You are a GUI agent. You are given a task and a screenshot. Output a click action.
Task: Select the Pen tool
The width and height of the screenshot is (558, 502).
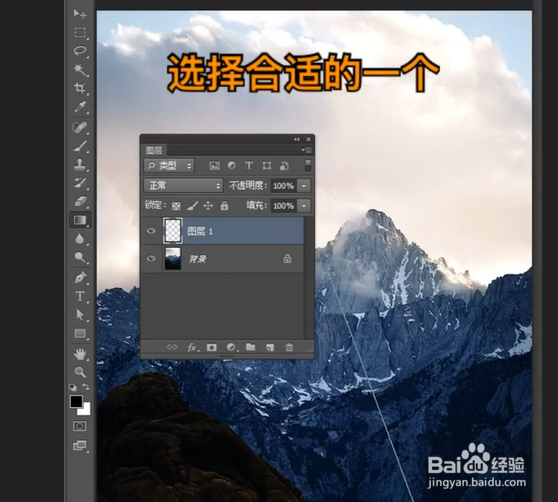80,278
